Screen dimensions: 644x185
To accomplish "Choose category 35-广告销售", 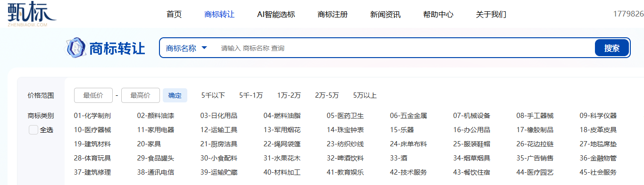I will pyautogui.click(x=535, y=158).
